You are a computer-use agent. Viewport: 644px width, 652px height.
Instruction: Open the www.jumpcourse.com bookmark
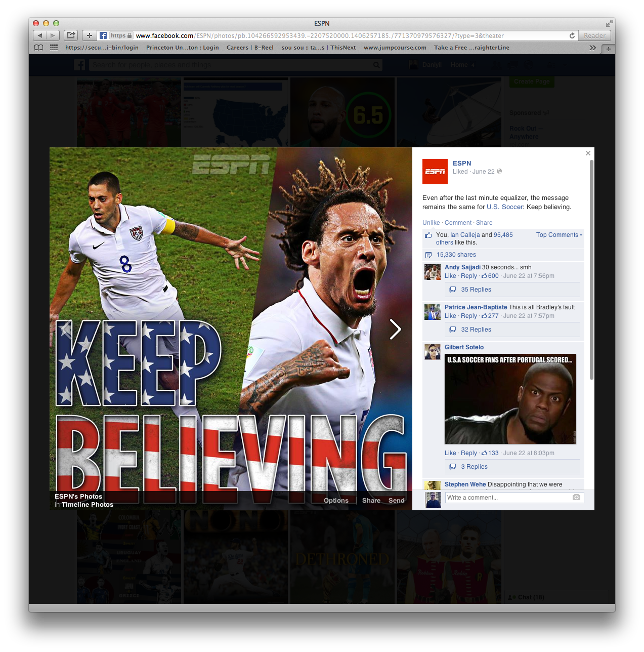(395, 48)
